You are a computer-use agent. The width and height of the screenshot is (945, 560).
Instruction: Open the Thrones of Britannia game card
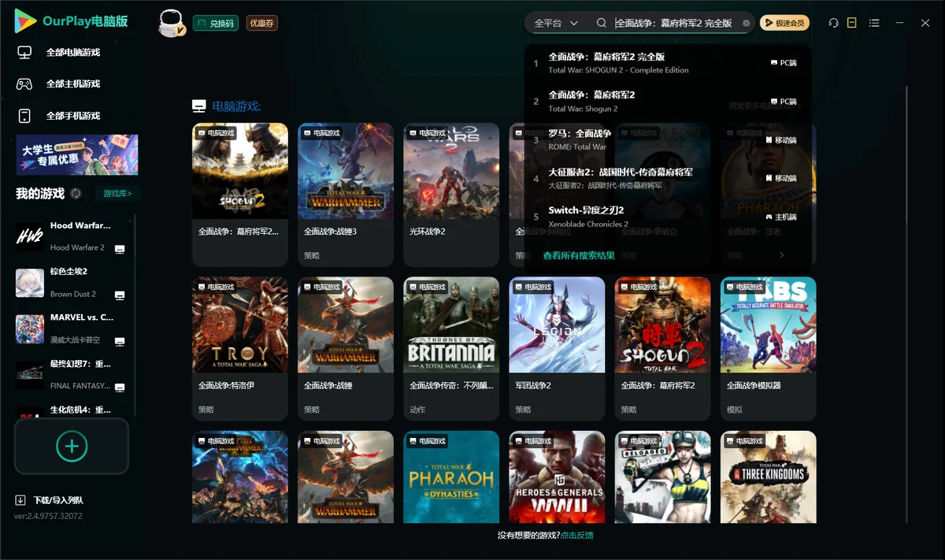click(451, 349)
